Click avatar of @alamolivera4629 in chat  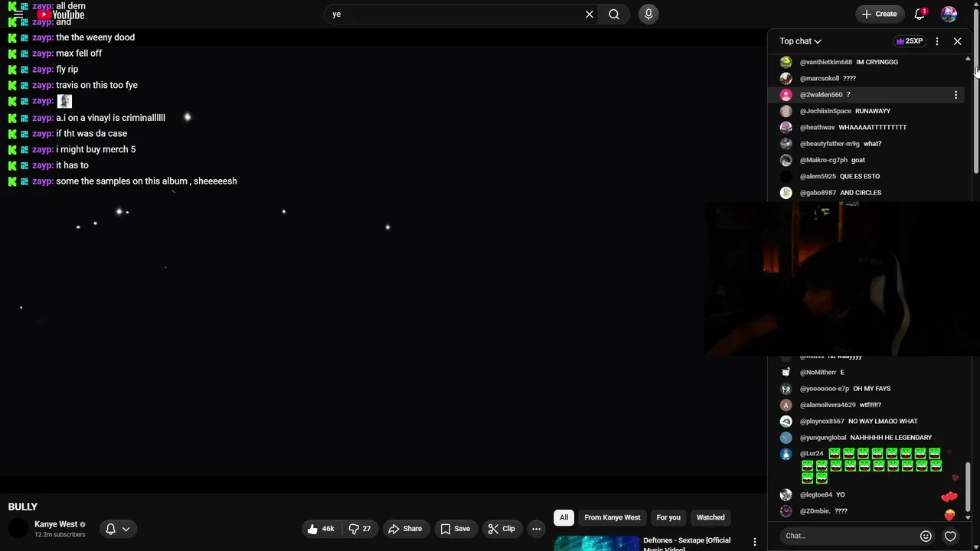pos(786,405)
